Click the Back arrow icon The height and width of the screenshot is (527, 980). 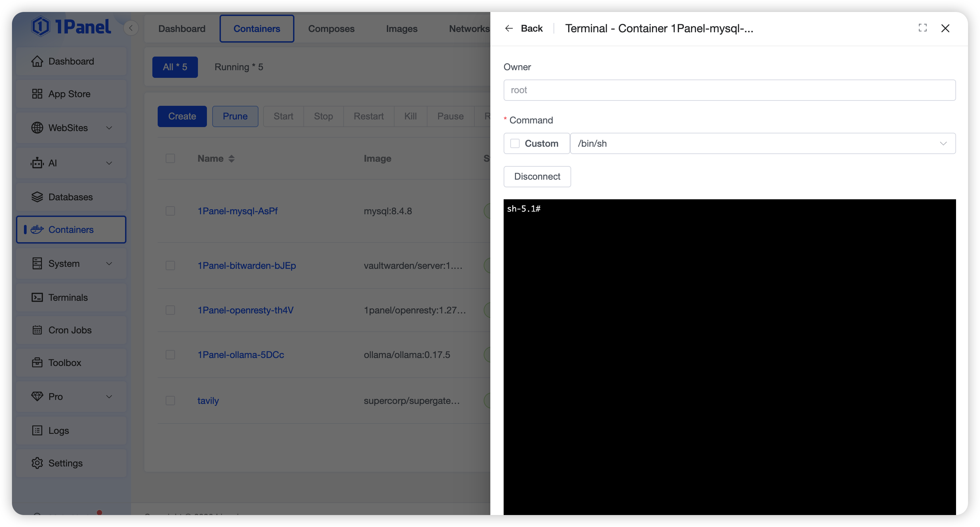click(509, 29)
